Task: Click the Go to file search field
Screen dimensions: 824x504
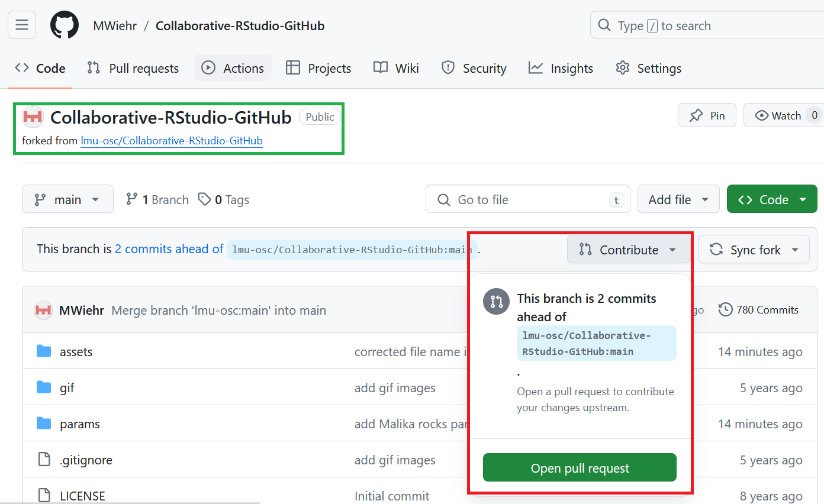Action: (527, 199)
